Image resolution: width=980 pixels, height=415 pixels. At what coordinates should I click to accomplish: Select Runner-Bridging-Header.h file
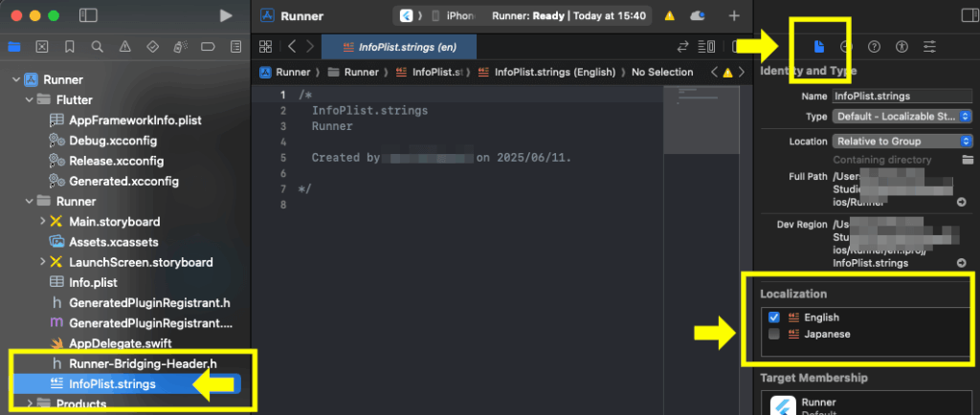[x=143, y=363]
